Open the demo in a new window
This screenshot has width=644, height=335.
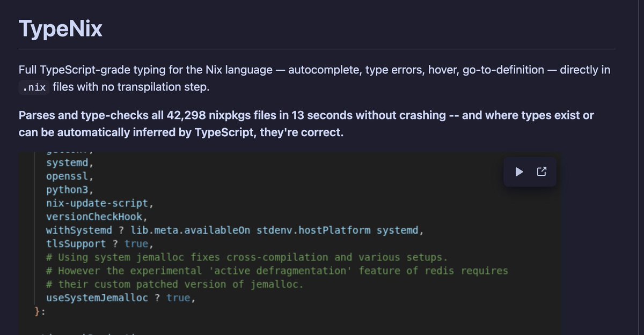click(x=541, y=172)
